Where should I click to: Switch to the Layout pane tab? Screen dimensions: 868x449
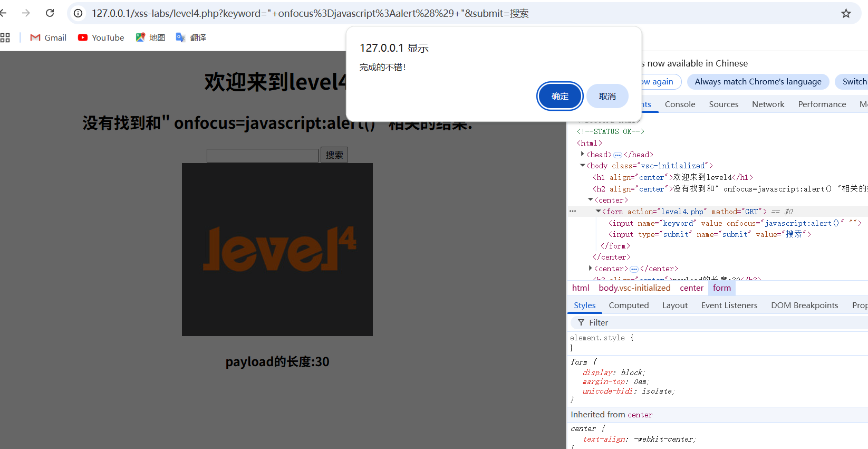point(674,305)
